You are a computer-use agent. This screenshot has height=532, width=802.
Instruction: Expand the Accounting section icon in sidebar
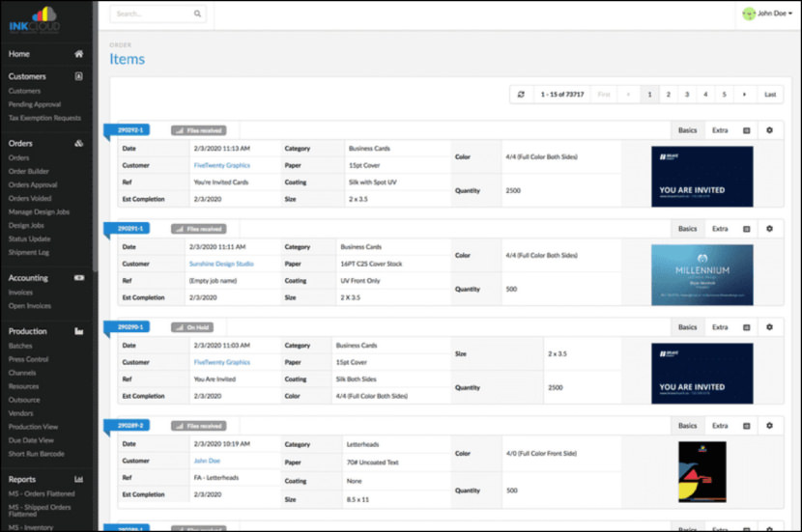[78, 278]
